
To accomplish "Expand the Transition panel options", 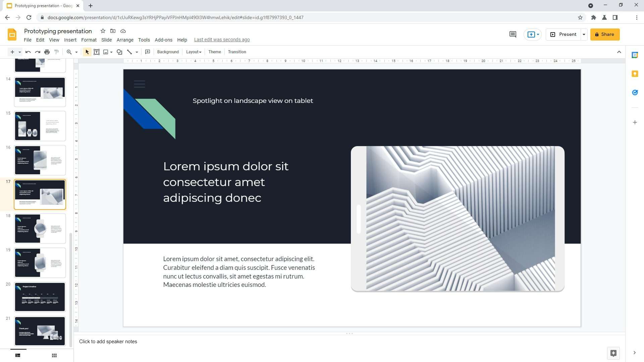I will pyautogui.click(x=237, y=52).
